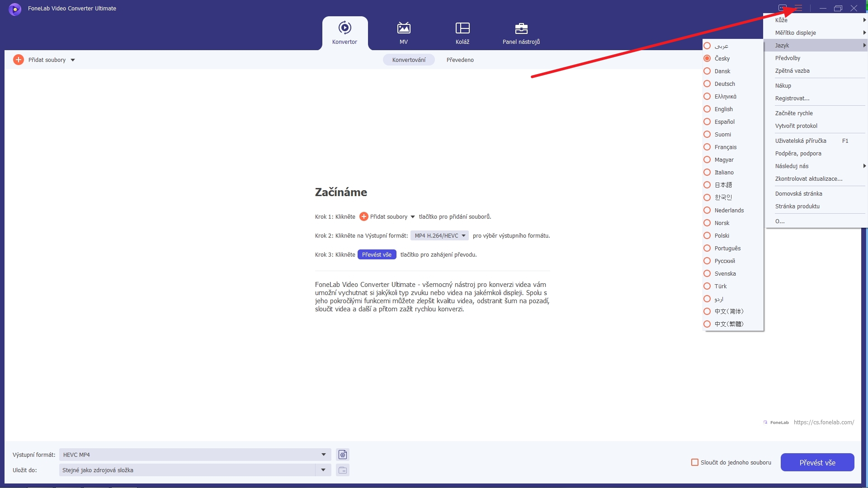The height and width of the screenshot is (488, 868).
Task: Open the Jazyk submenu
Action: tap(816, 45)
